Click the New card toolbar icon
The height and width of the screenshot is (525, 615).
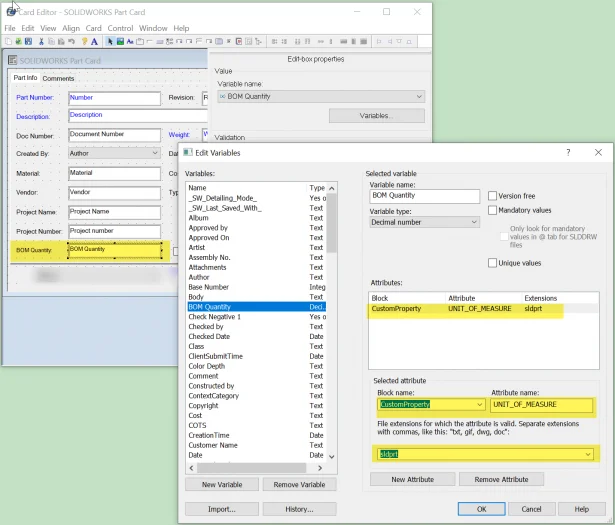click(7, 42)
